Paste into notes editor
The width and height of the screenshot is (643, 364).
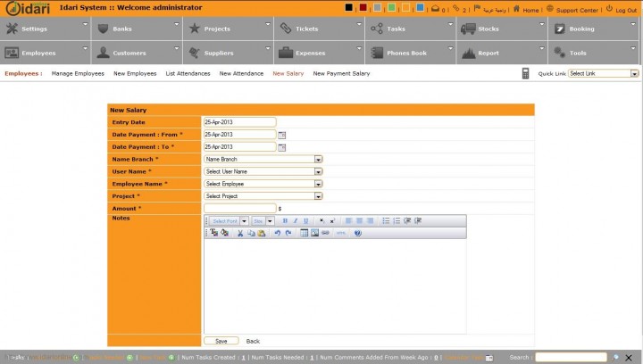262,233
